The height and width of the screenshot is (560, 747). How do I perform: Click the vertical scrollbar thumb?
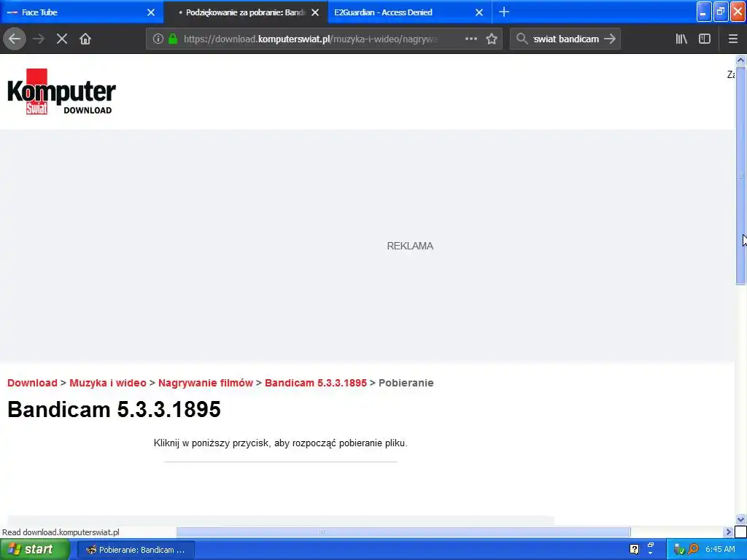point(740,176)
